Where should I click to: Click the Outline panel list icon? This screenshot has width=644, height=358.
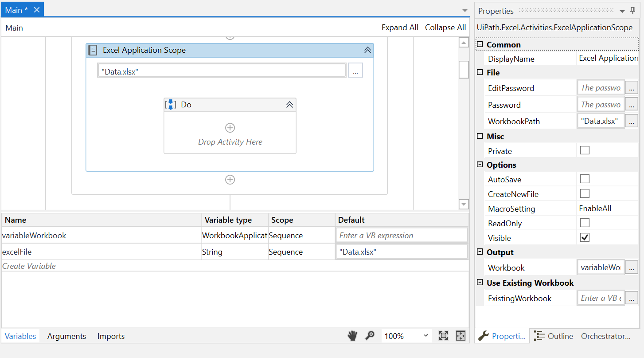(x=539, y=336)
